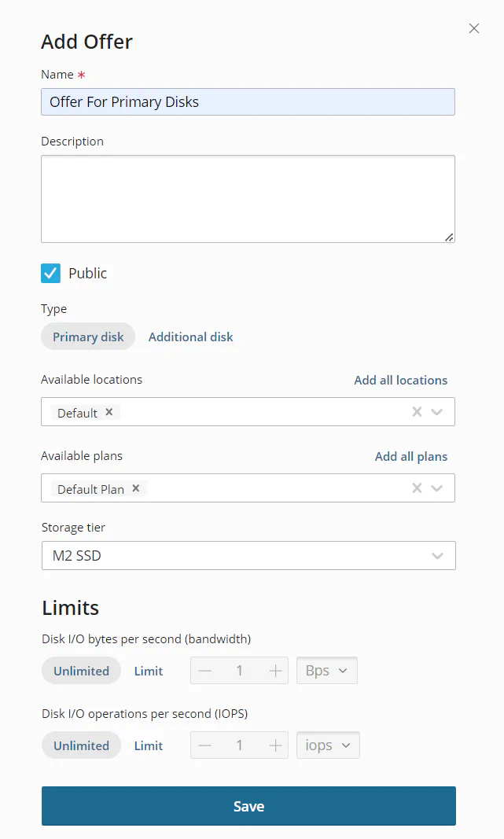Uncheck the Public checkbox

click(x=50, y=273)
